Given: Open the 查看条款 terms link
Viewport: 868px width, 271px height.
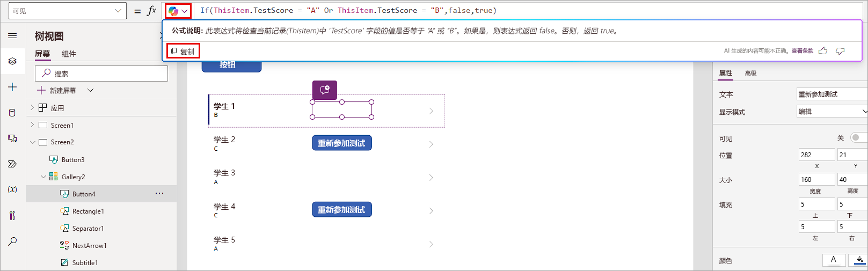Looking at the screenshot, I should pyautogui.click(x=803, y=51).
